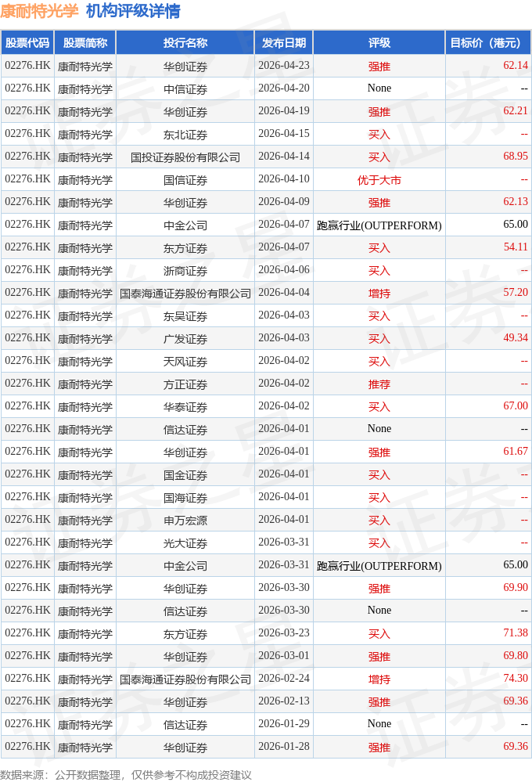Select the date cell 2026-04-23
This screenshot has width=532, height=782.
click(x=284, y=65)
